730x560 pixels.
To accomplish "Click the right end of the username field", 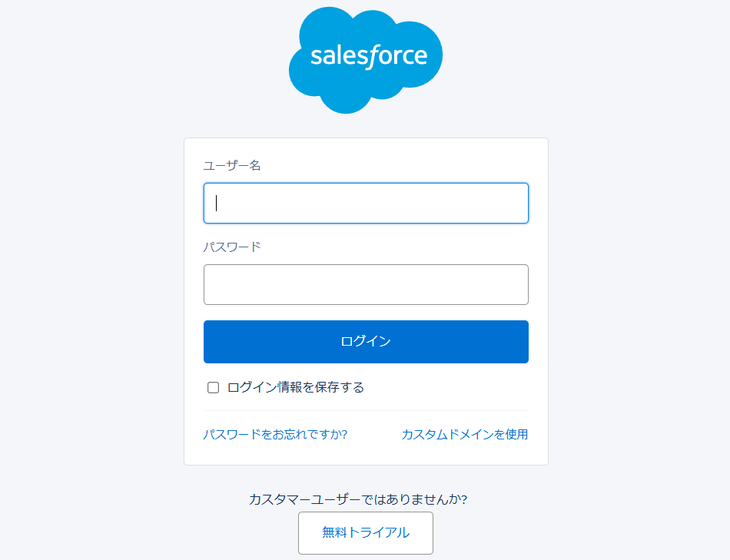I will click(515, 203).
